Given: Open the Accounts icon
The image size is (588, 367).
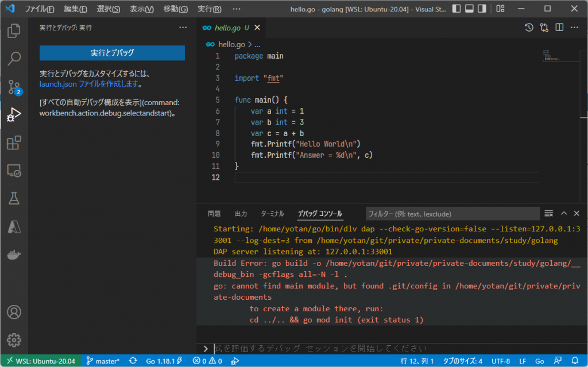Looking at the screenshot, I should click(14, 312).
